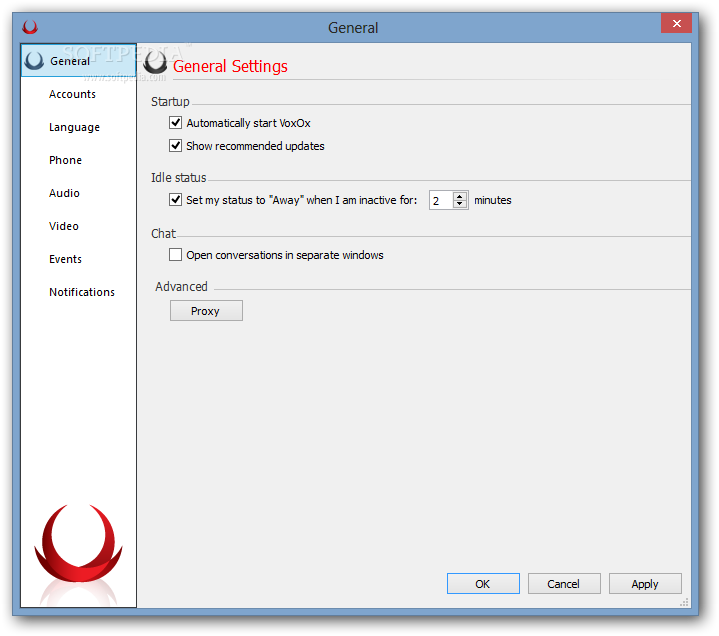The height and width of the screenshot is (636, 719).
Task: Open the Accounts settings page
Action: click(72, 94)
